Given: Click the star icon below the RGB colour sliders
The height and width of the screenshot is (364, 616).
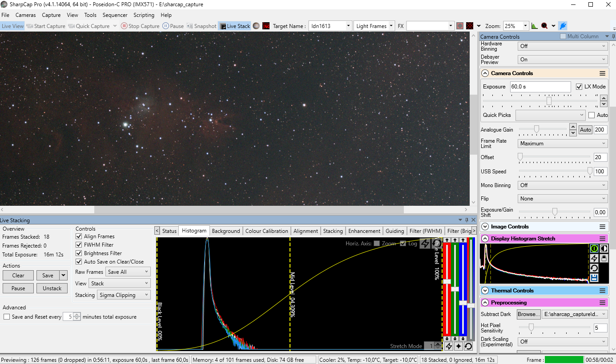Looking at the screenshot, I should click(x=459, y=346).
